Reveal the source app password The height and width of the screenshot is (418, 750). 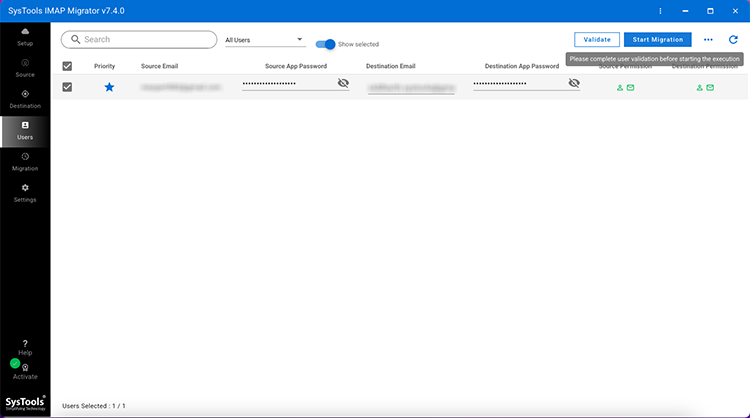(343, 83)
